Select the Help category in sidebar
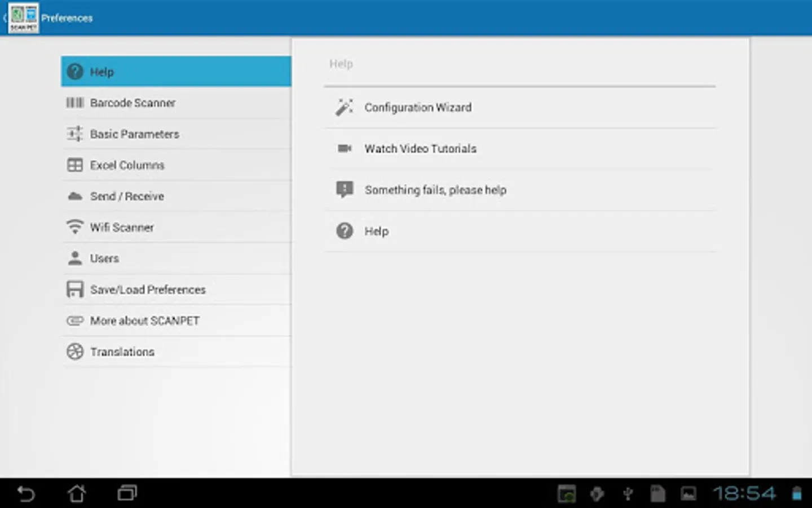 (x=176, y=72)
